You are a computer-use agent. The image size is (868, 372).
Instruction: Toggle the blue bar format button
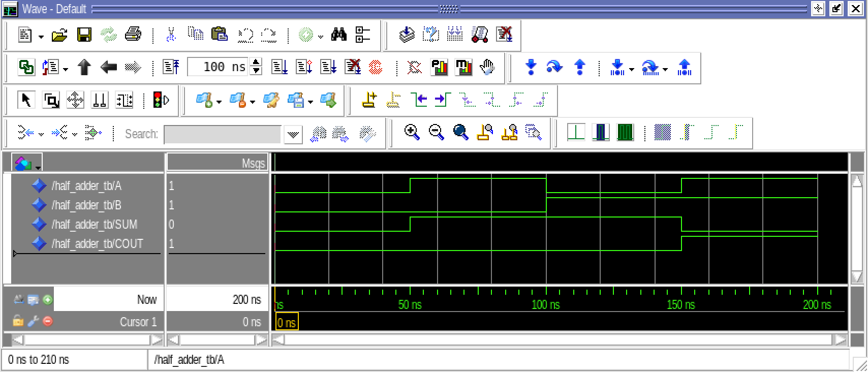601,133
